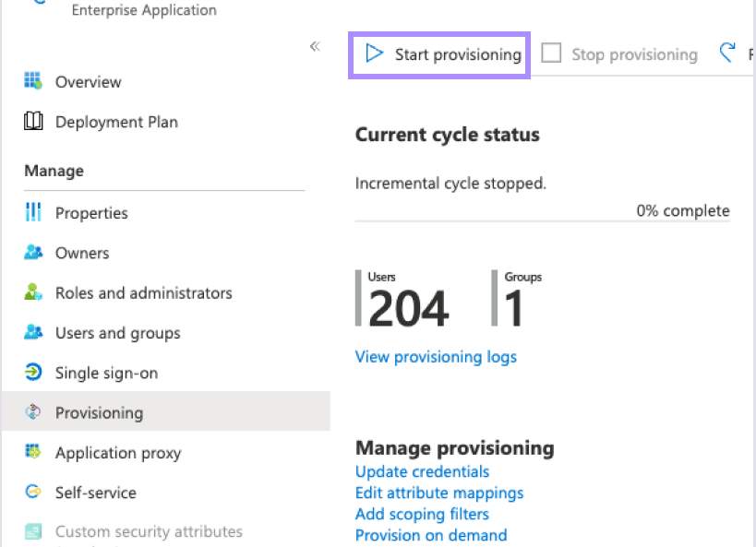
Task: Collapse the sidebar with the double chevron
Action: pos(314,45)
